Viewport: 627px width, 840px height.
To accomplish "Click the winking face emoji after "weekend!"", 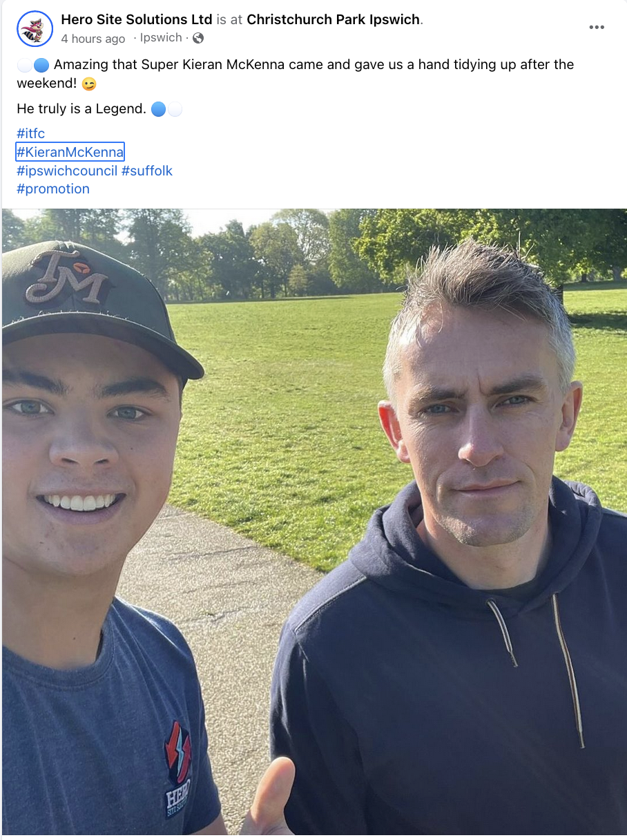I will (89, 84).
